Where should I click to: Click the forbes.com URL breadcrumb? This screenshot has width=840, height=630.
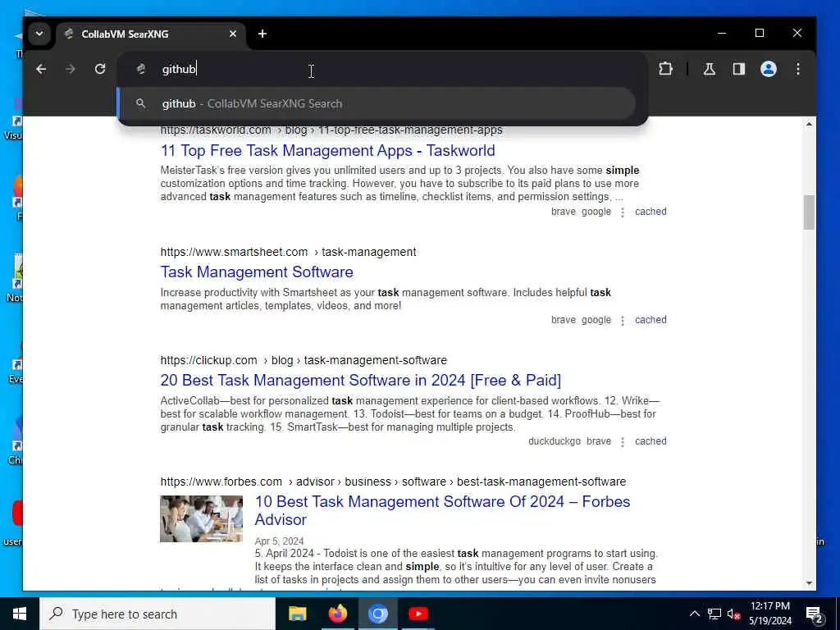pos(393,482)
